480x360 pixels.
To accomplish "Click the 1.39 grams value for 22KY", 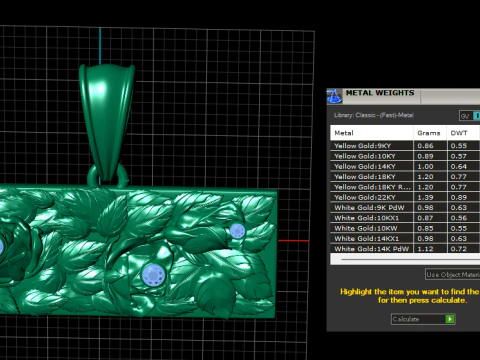I will 425,197.
